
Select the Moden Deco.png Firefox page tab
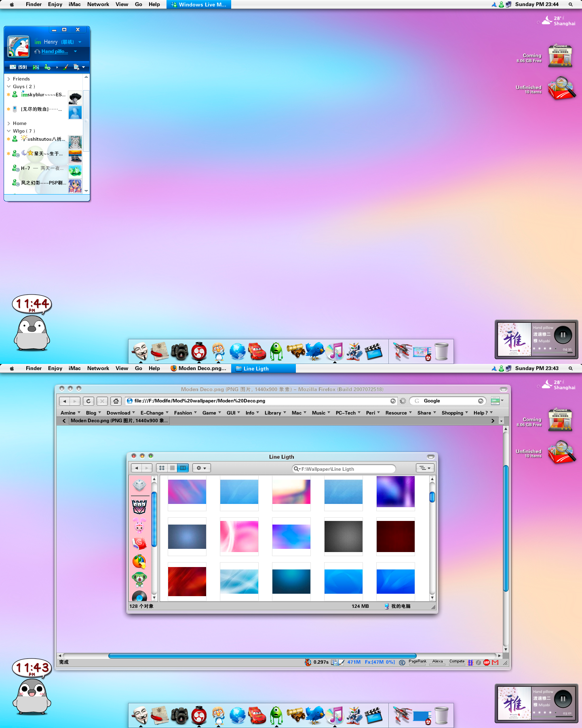[119, 421]
